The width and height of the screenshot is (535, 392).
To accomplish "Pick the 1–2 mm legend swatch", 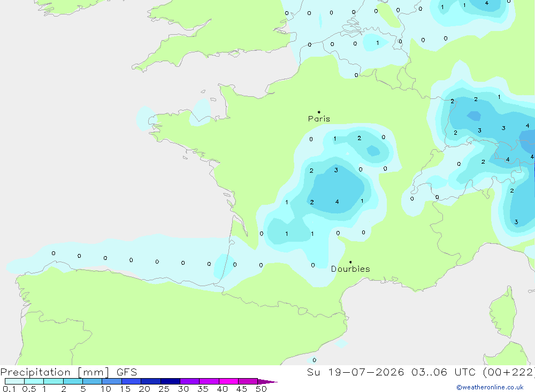I will [x=53, y=381].
